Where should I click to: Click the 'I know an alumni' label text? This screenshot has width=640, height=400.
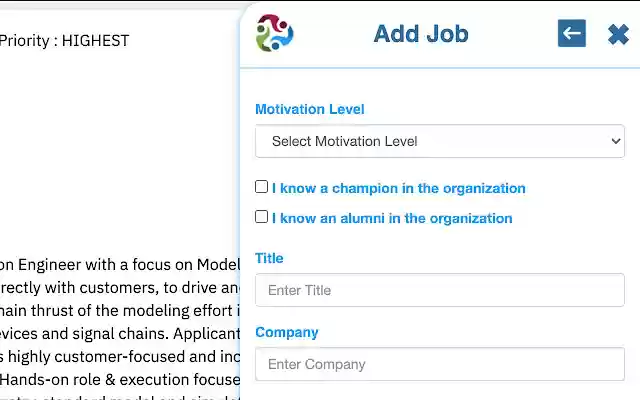pyautogui.click(x=392, y=218)
